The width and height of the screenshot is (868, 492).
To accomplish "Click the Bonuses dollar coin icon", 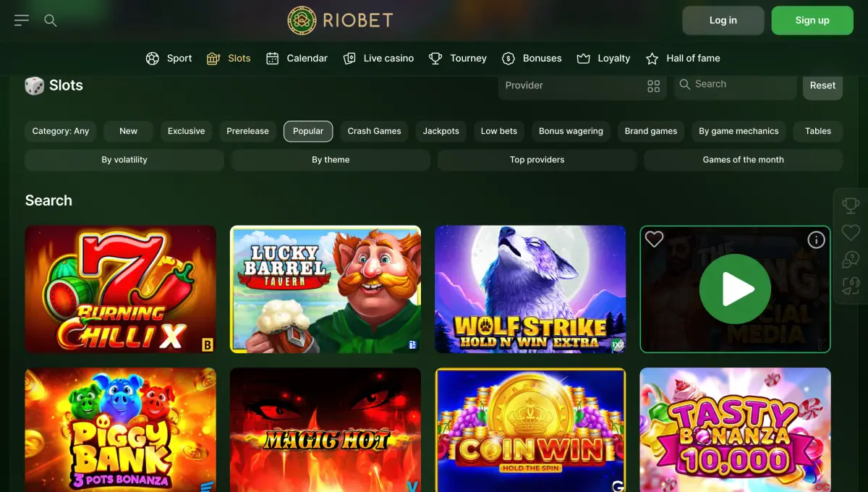I will point(509,59).
